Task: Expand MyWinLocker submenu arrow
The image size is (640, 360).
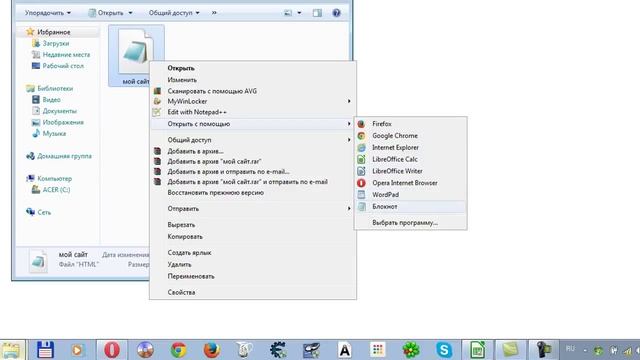Action: pyautogui.click(x=349, y=101)
